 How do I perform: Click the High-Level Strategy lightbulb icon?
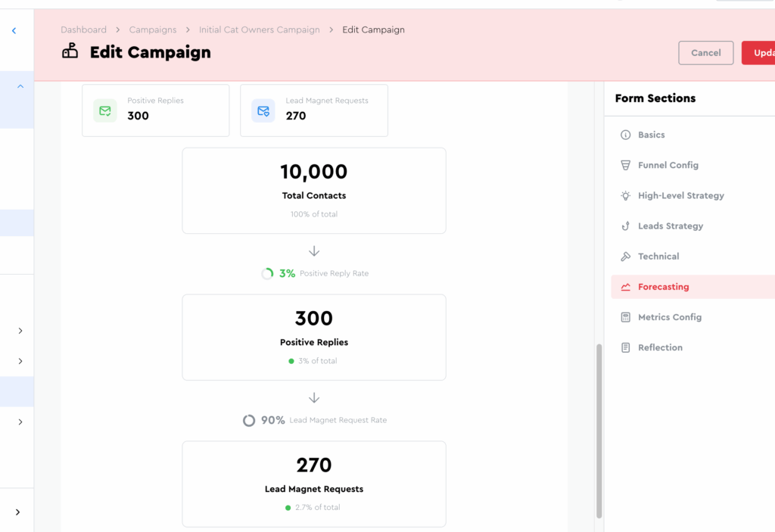point(625,195)
